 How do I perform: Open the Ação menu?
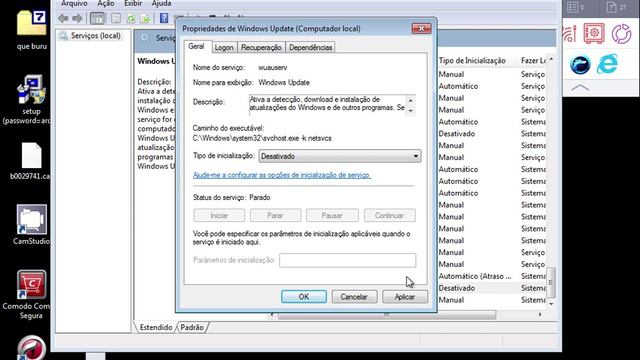[106, 4]
